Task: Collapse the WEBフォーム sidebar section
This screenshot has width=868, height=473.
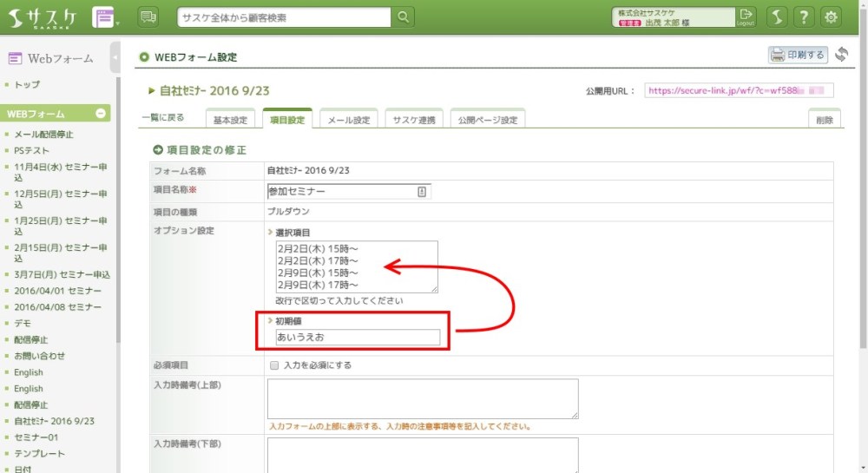Action: tap(101, 114)
